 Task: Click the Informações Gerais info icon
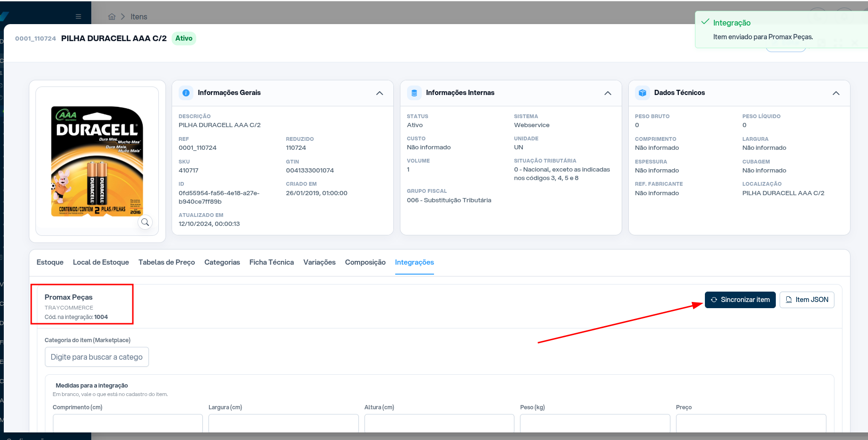[x=186, y=93]
